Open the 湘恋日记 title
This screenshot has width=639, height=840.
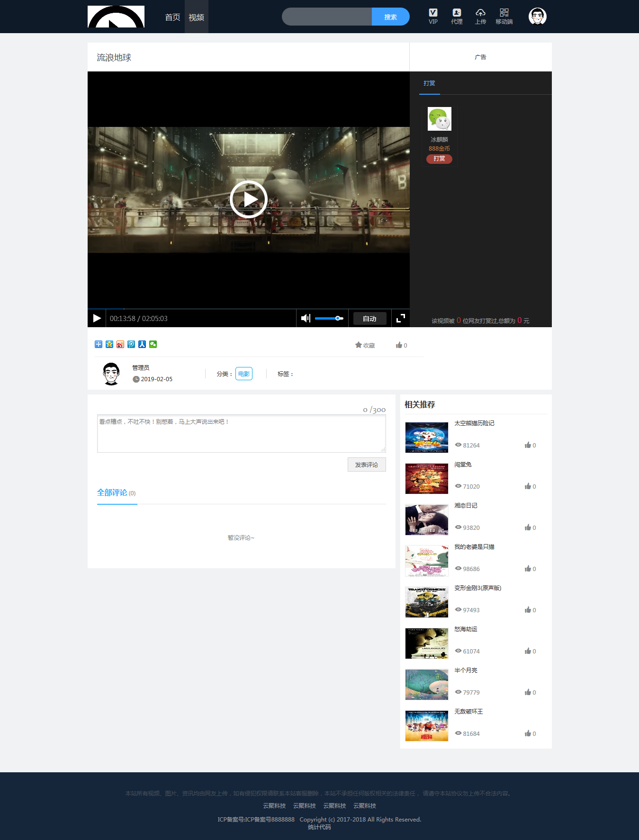pos(466,506)
